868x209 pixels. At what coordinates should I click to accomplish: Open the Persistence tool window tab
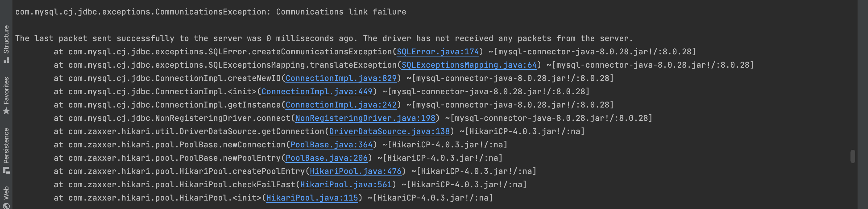click(x=6, y=151)
